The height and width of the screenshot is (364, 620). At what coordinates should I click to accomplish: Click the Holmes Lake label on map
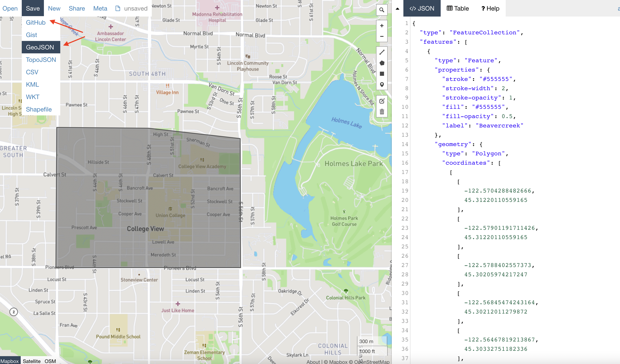coord(347,123)
